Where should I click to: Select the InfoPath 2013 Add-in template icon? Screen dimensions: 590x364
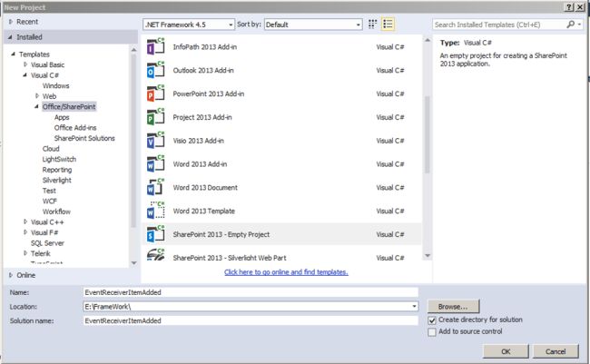pos(155,46)
